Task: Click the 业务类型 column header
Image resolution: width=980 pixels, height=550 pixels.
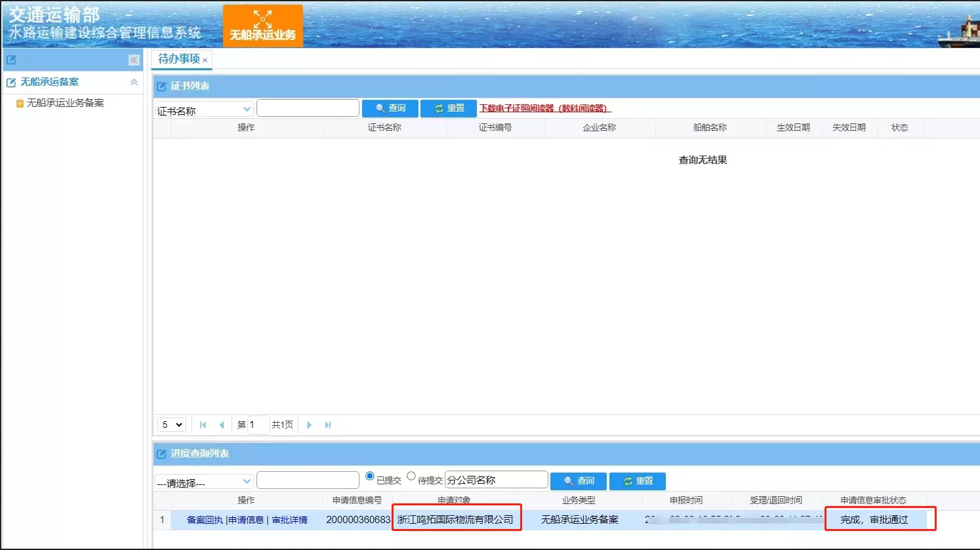Action: [x=579, y=500]
